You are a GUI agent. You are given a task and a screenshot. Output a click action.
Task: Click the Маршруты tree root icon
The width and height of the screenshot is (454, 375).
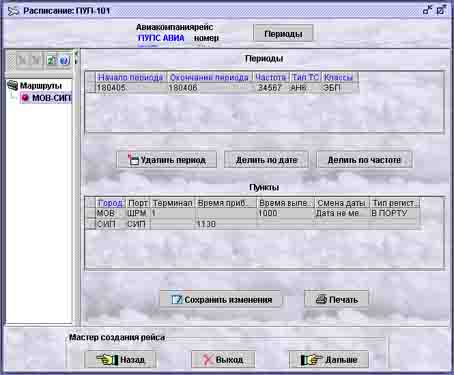[x=12, y=85]
